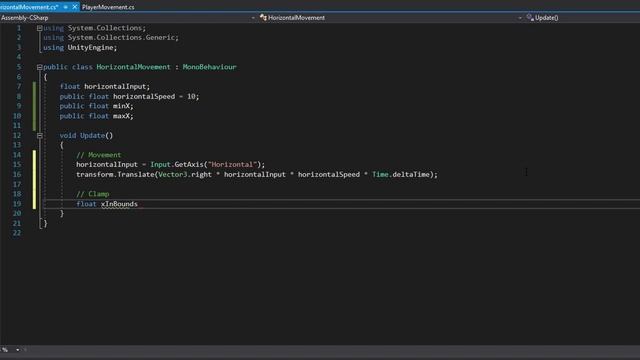Select the HorizontalMovement.cs tab
Viewport: 640px width, 360px height.
click(x=29, y=7)
